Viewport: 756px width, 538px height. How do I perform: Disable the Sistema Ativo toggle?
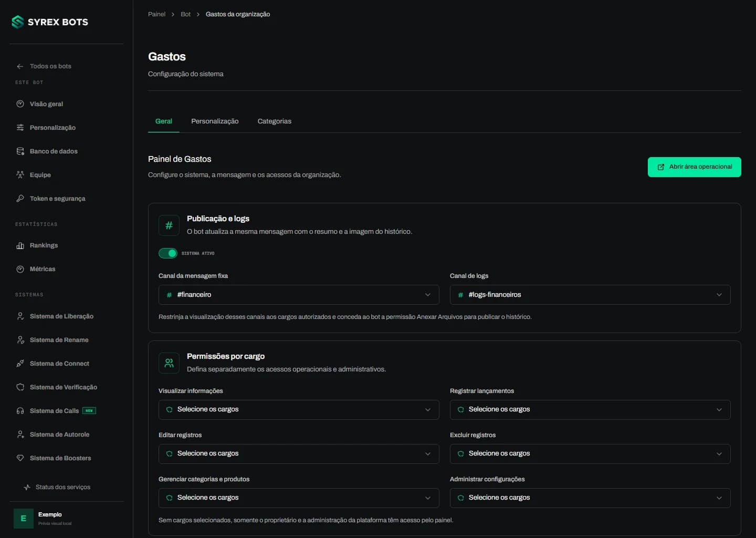[168, 253]
